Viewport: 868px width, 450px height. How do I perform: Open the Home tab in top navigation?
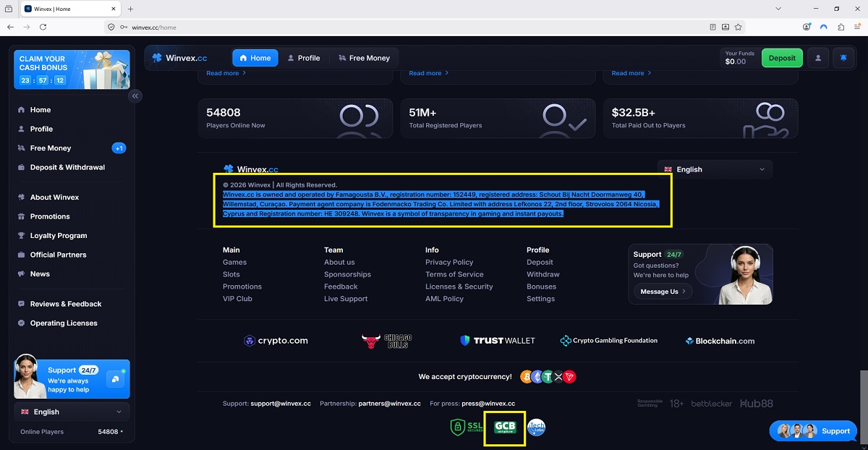point(255,58)
